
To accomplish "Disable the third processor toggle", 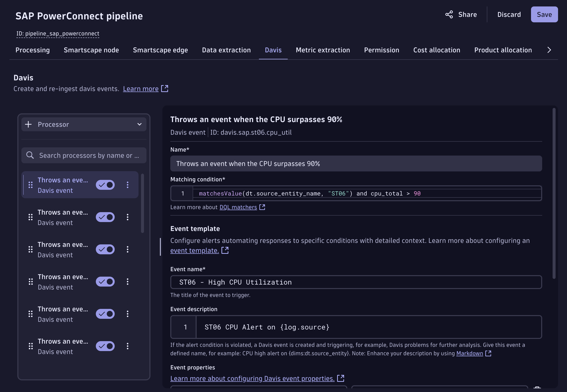I will [105, 249].
